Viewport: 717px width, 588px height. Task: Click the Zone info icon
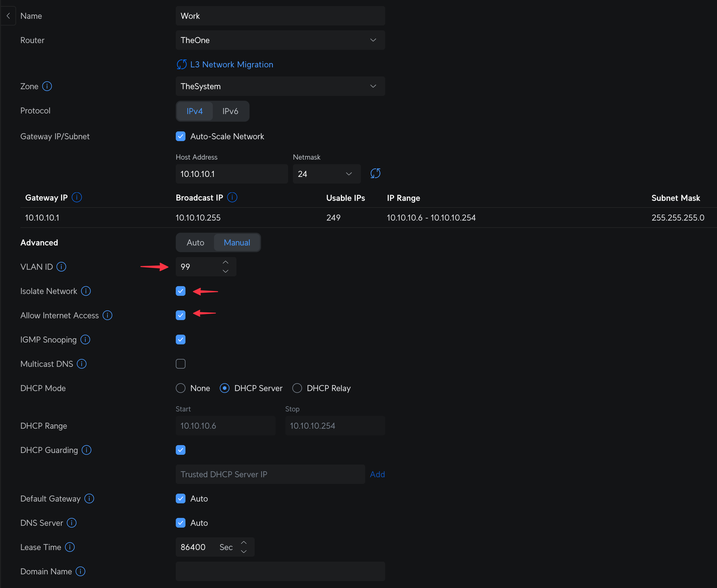pos(47,86)
